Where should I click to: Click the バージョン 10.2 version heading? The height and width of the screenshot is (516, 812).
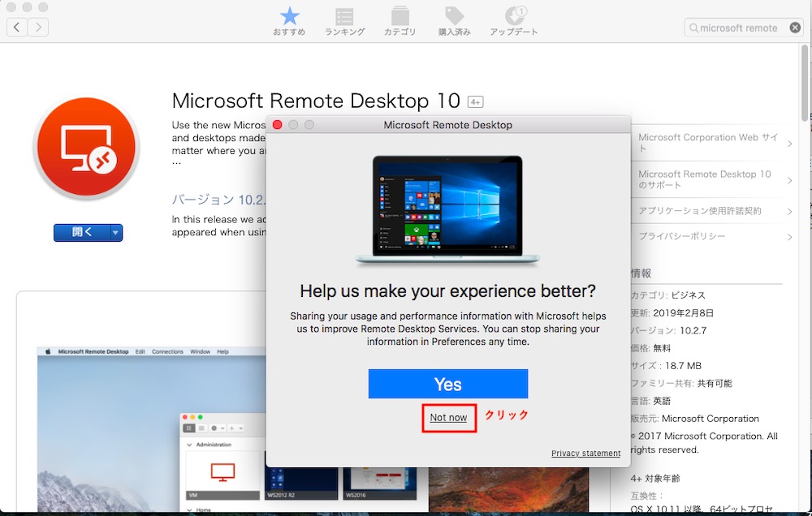218,200
